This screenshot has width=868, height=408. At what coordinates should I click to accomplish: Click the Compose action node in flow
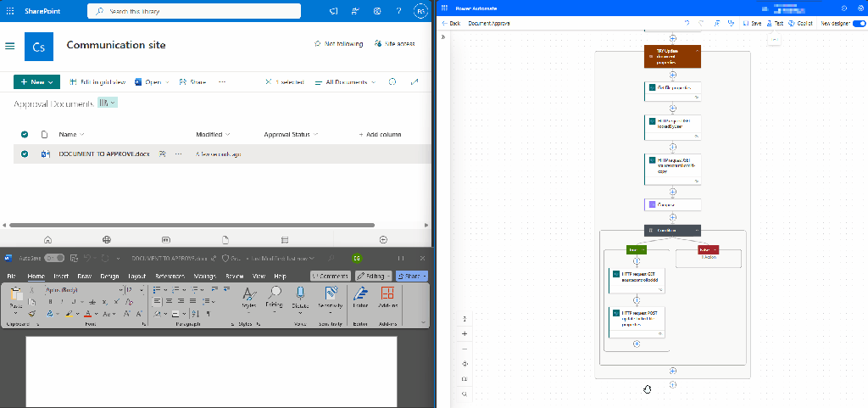pos(672,204)
